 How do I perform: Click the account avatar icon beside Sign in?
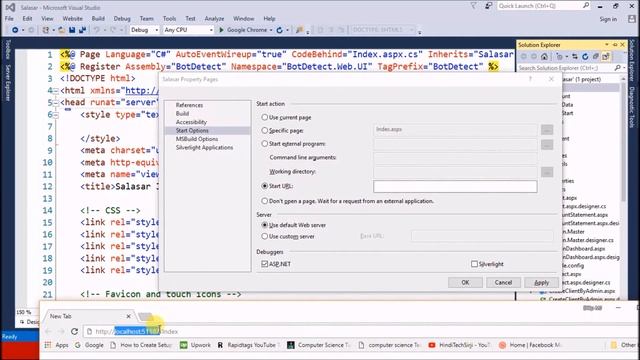coord(632,19)
